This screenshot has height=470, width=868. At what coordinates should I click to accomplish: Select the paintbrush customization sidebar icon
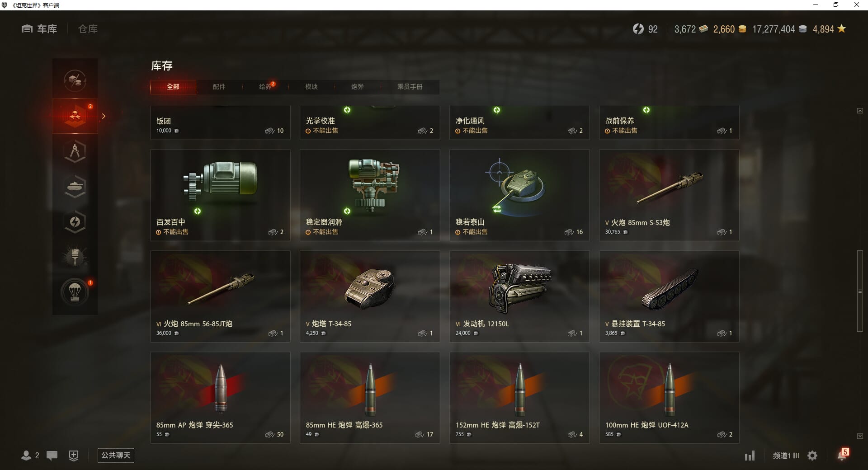(75, 257)
